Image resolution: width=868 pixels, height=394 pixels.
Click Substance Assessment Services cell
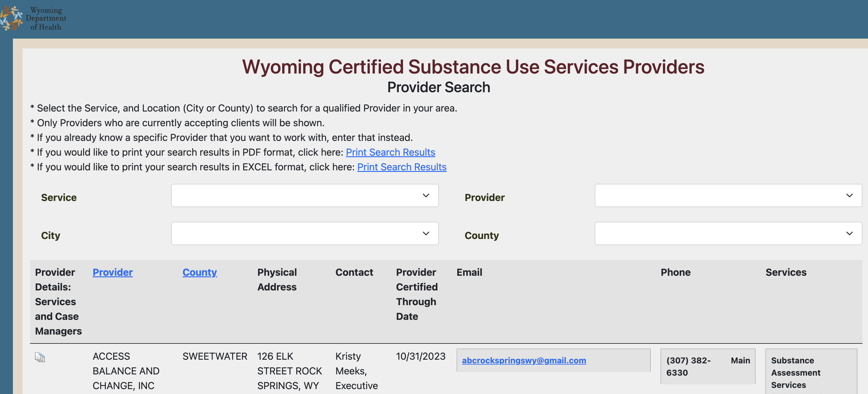point(795,372)
